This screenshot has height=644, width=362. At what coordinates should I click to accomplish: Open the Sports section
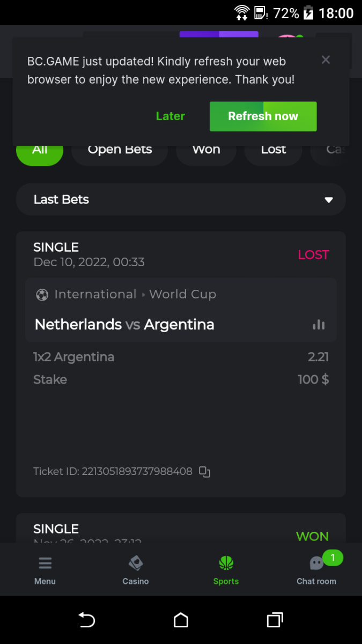pos(226,570)
